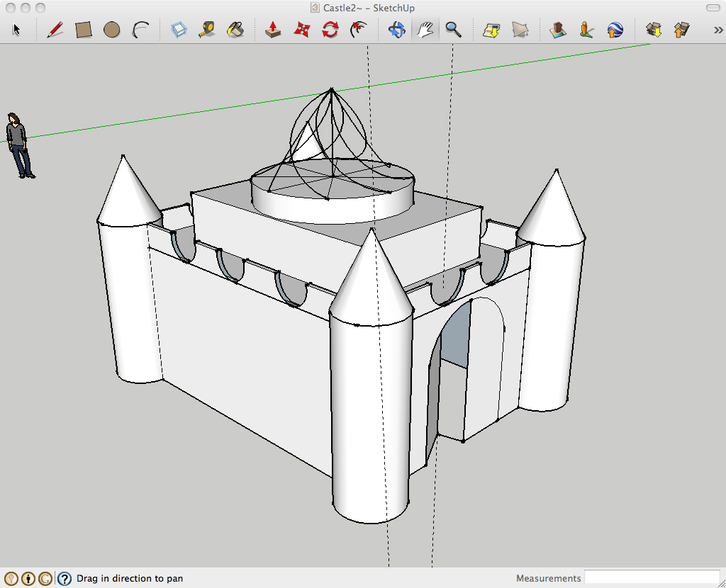Click the Get Models download button
Image resolution: width=726 pixels, height=588 pixels.
653,30
